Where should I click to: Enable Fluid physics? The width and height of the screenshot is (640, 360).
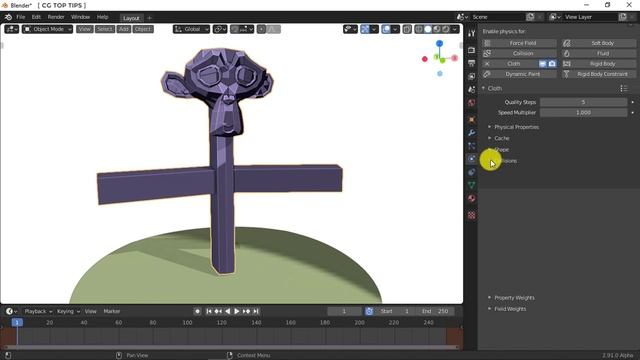pos(599,53)
